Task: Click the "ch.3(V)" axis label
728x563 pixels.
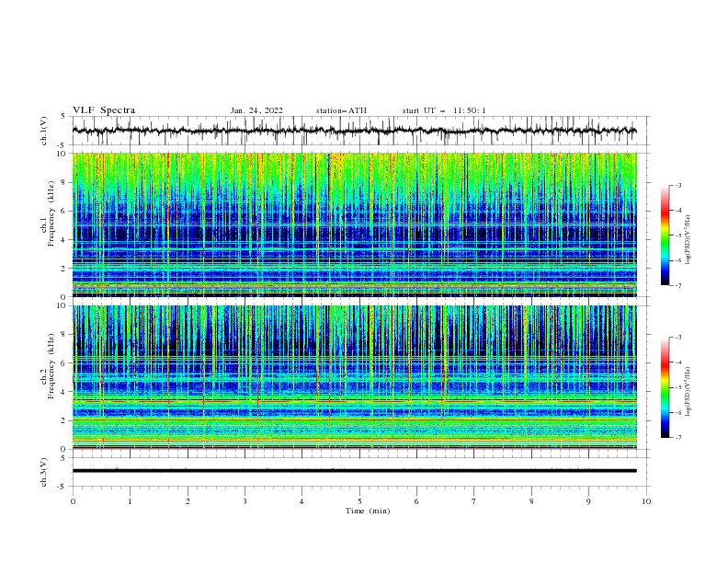Action: click(43, 472)
